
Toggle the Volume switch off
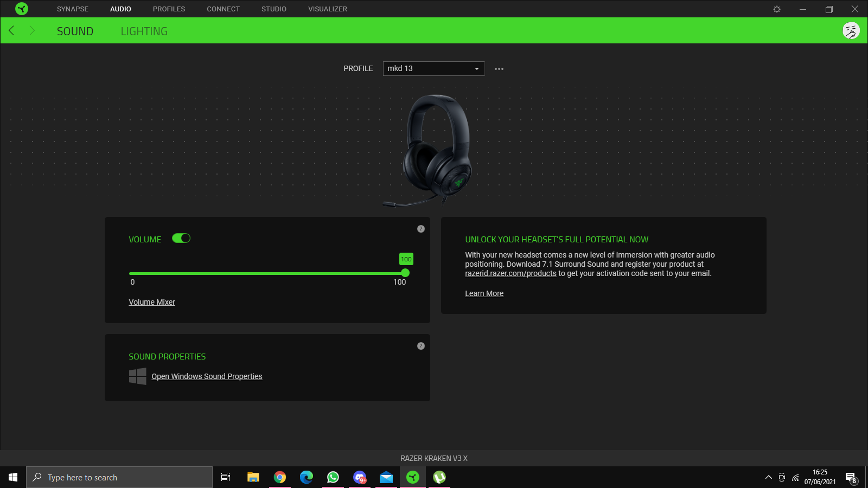coord(181,238)
